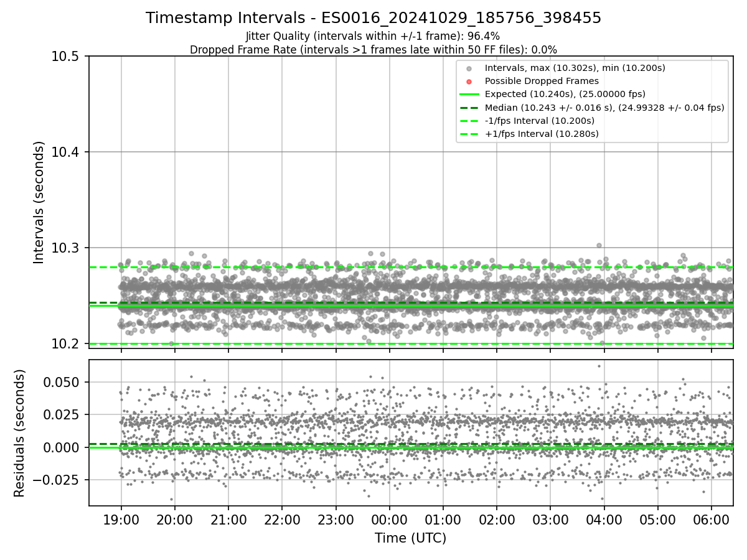Image resolution: width=747 pixels, height=560 pixels.
Task: Click the red dot marker next to 'Possible Dropped Frames'
Action: coord(469,82)
